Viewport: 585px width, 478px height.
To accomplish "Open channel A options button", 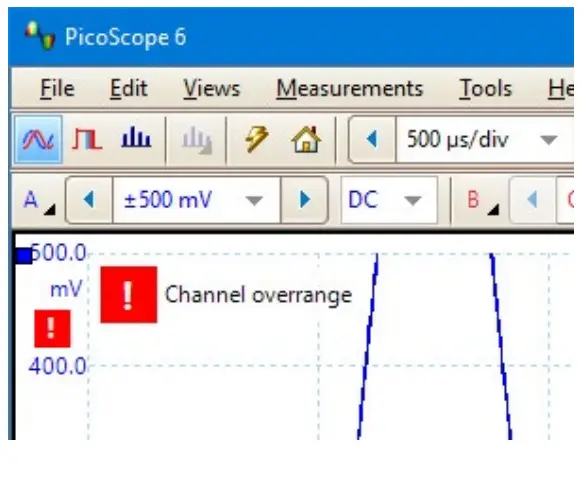I will pyautogui.click(x=39, y=201).
